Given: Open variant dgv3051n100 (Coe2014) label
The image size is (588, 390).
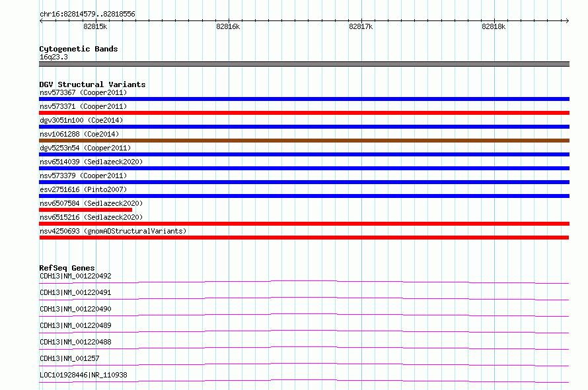Looking at the screenshot, I should point(81,120).
